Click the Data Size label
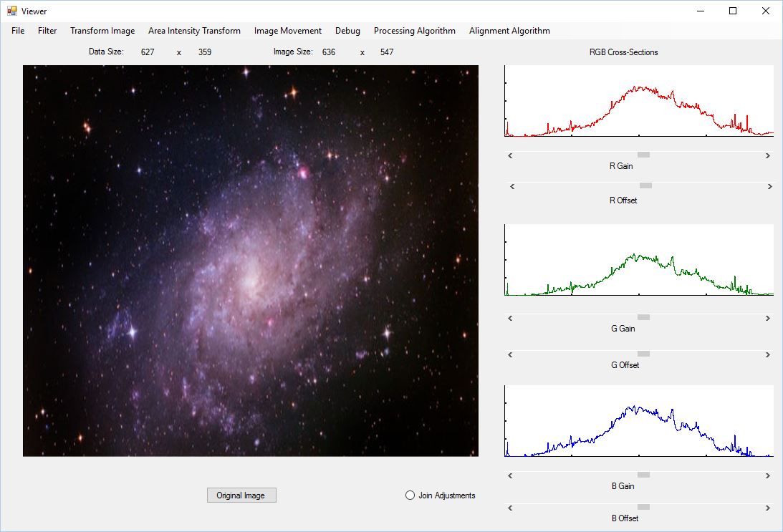 click(x=106, y=52)
